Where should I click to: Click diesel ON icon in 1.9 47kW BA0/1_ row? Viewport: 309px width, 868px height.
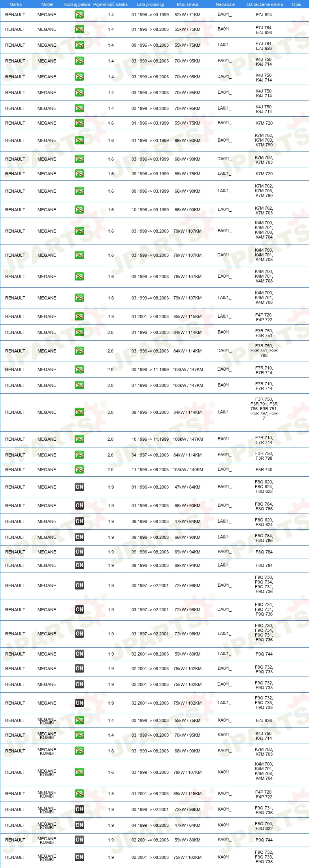79,487
